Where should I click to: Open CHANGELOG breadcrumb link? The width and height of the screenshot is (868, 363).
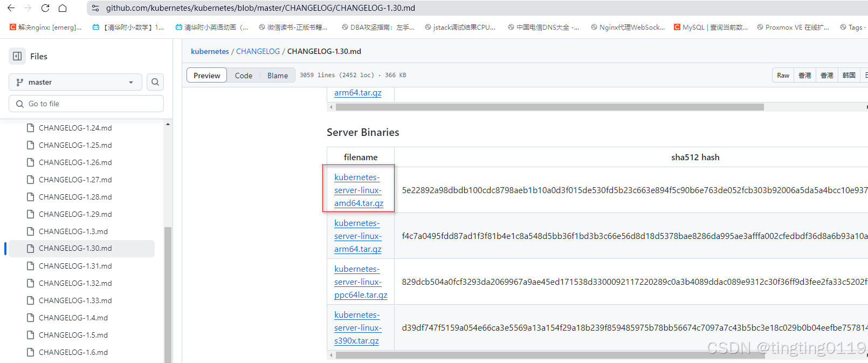pos(258,51)
